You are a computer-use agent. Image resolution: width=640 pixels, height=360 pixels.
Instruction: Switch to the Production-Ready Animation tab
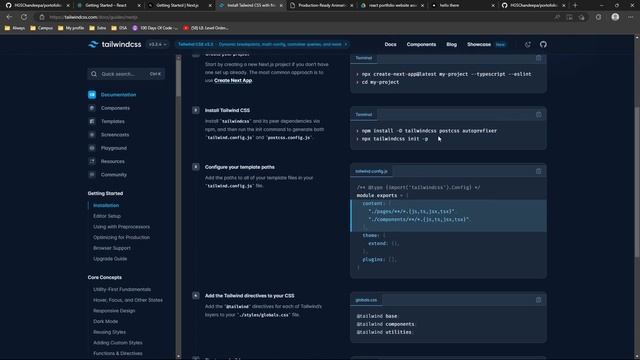[322, 5]
